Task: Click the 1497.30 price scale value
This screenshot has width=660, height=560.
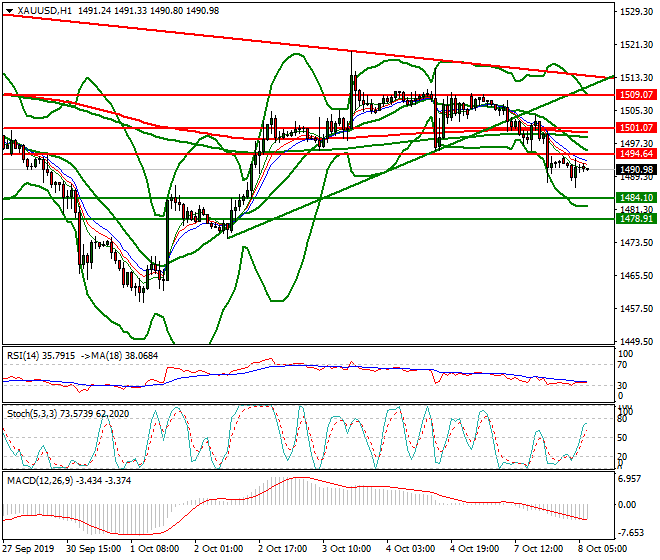Action: (636, 144)
